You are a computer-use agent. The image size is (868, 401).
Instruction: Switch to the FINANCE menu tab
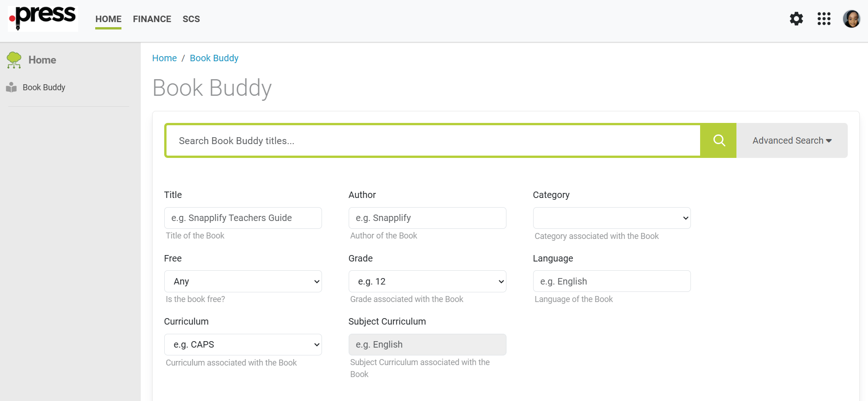(x=152, y=19)
